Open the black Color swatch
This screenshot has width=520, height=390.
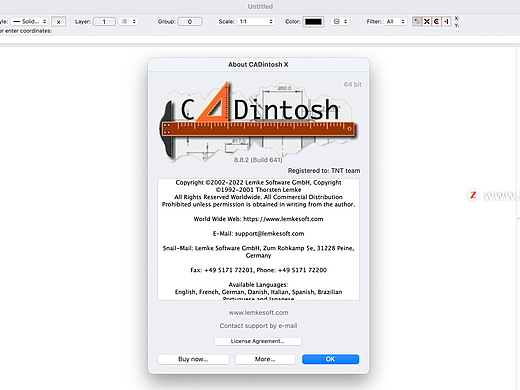click(x=313, y=22)
